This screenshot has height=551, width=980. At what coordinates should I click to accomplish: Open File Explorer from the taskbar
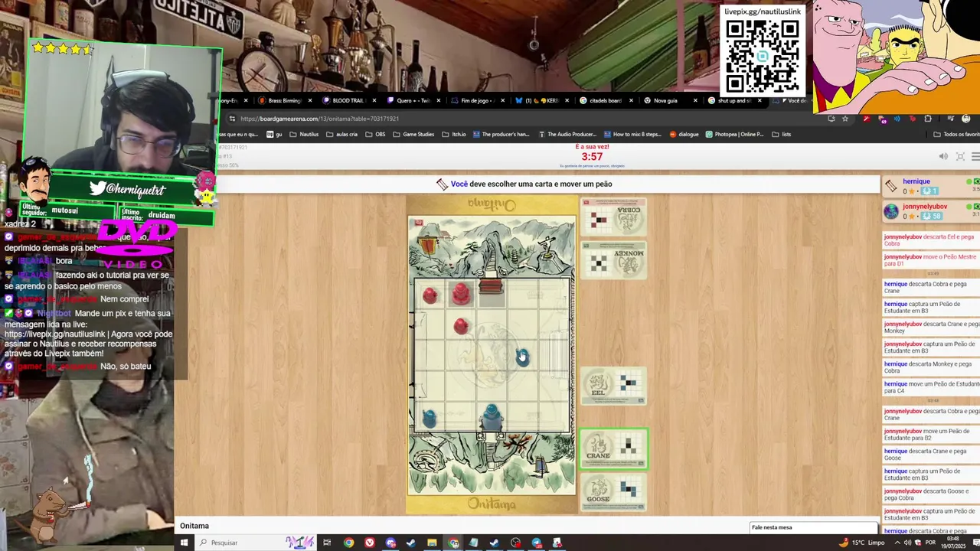pos(432,543)
